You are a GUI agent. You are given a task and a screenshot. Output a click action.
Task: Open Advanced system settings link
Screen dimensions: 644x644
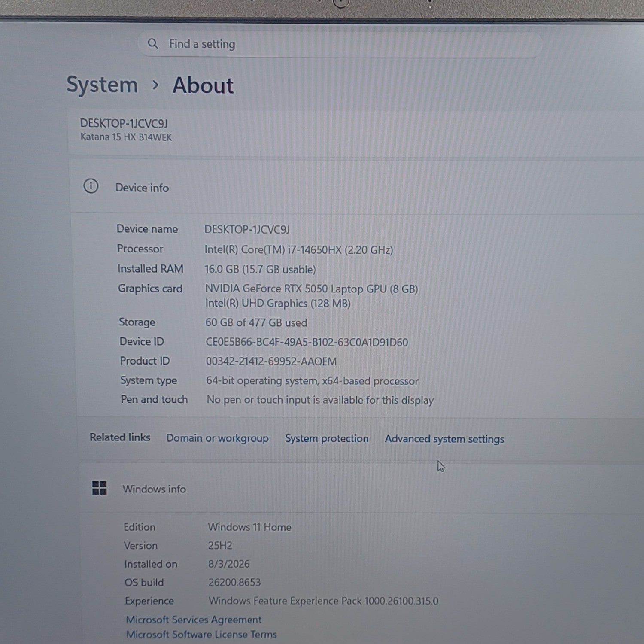(444, 439)
